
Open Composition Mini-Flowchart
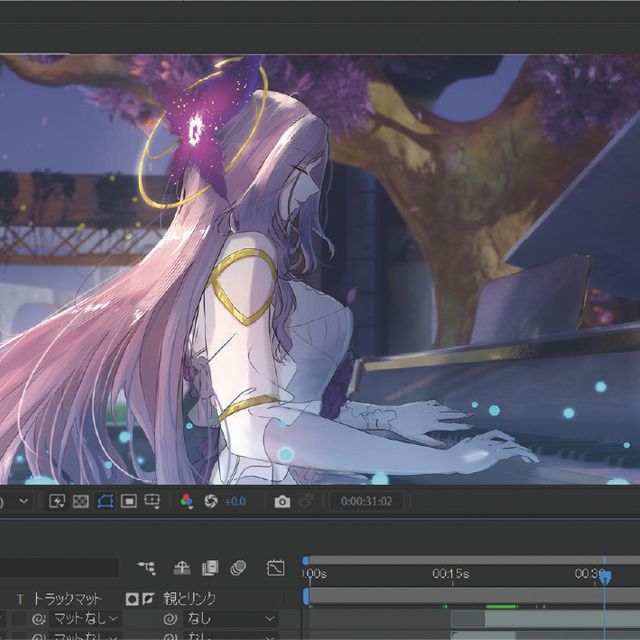point(147,568)
